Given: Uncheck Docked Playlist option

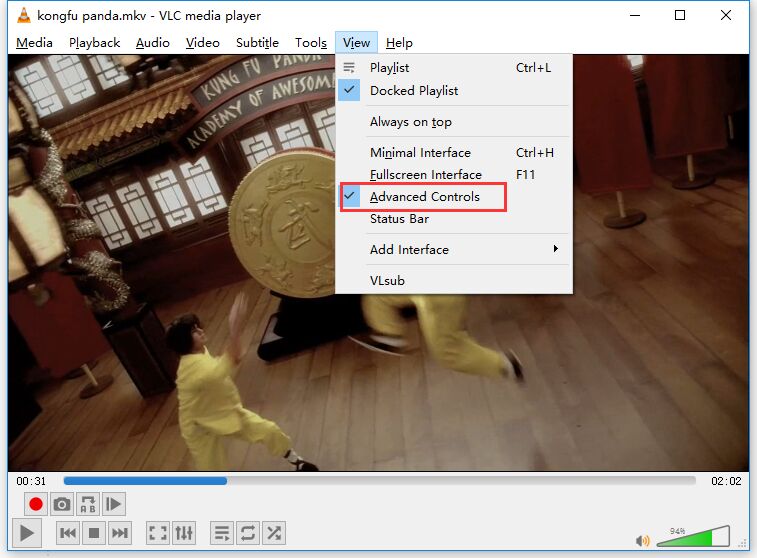Looking at the screenshot, I should pos(454,91).
